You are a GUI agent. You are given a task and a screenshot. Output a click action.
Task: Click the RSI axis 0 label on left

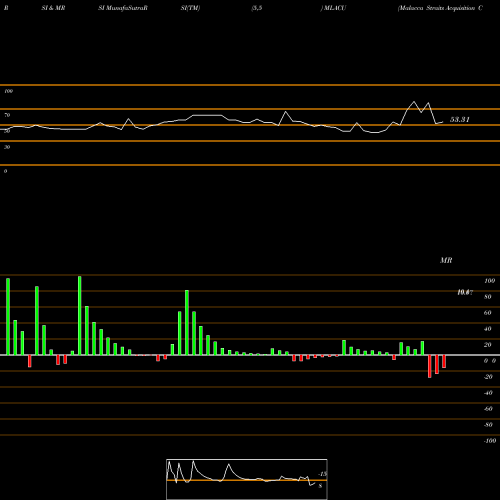(5, 171)
